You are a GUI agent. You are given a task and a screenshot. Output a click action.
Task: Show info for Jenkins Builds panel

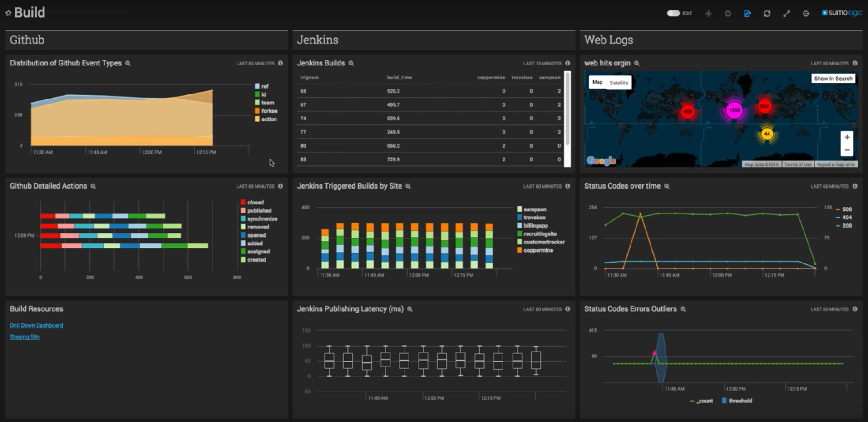567,63
